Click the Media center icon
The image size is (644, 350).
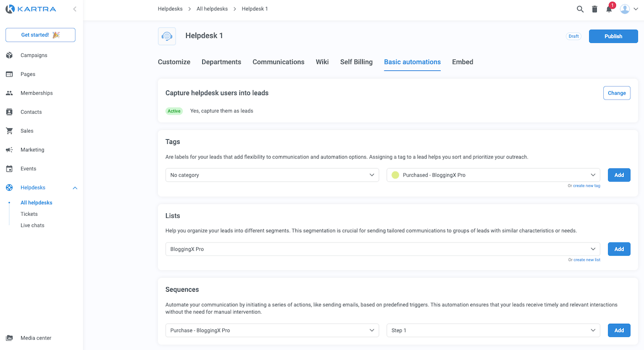tap(9, 338)
